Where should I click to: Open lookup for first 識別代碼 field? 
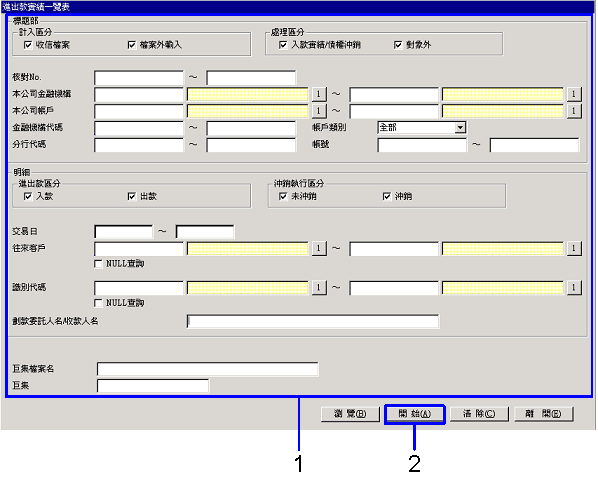pos(319,287)
